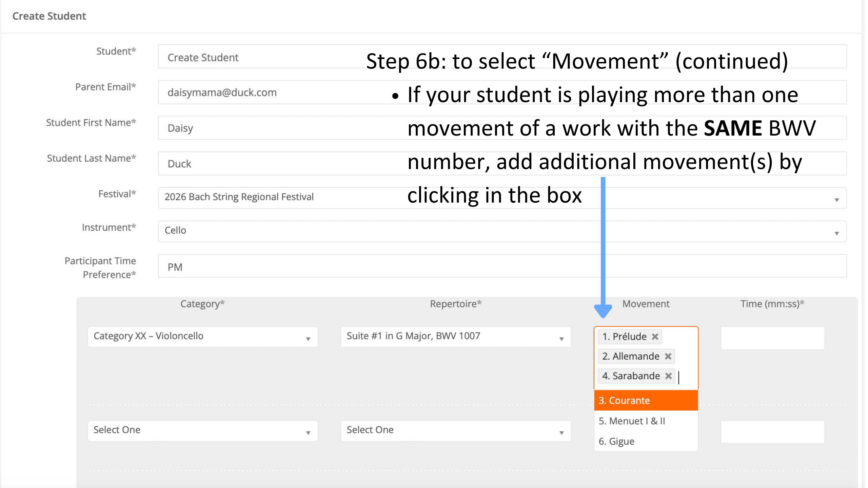The width and height of the screenshot is (868, 488).
Task: Remove the 4. Sarabande movement tag
Action: pos(668,376)
